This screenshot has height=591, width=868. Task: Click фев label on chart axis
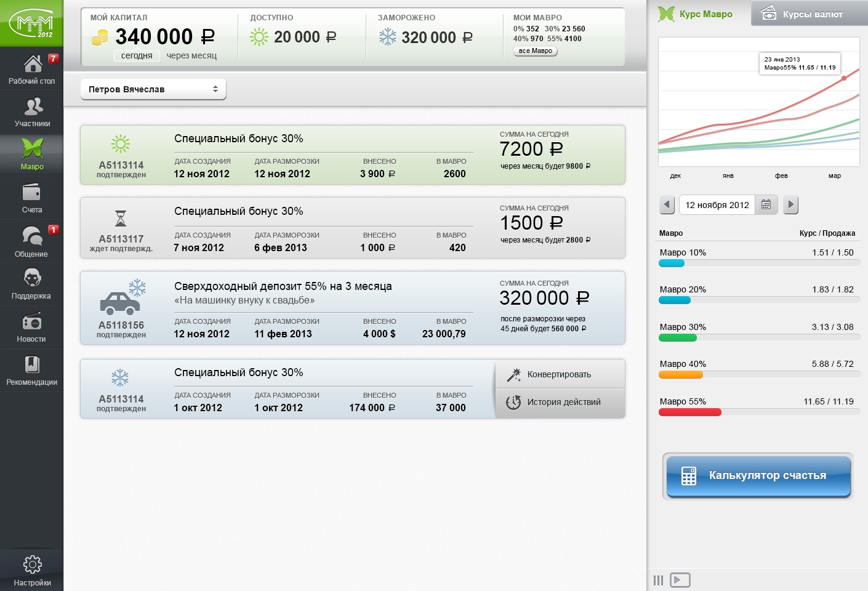pos(781,175)
